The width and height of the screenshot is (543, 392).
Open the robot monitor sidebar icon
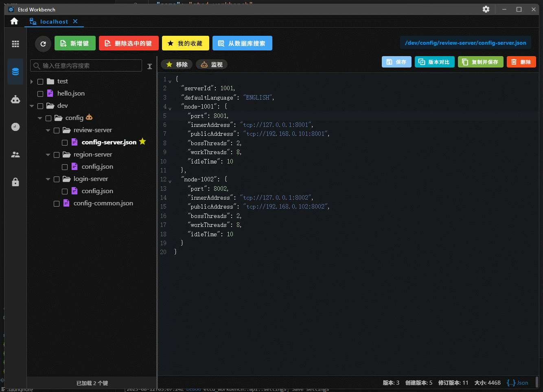(x=15, y=99)
